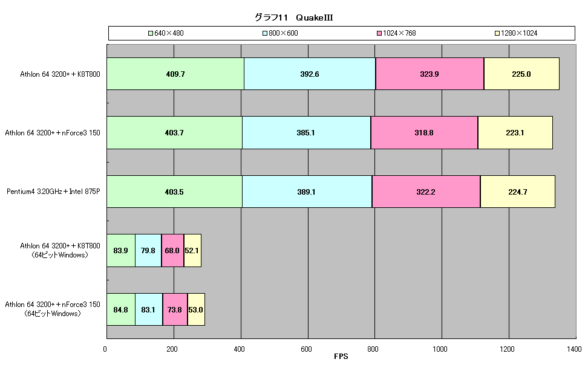Viewport: 588px width, 365px height.
Task: Select the 83.1 bar segment
Action: pyautogui.click(x=149, y=309)
